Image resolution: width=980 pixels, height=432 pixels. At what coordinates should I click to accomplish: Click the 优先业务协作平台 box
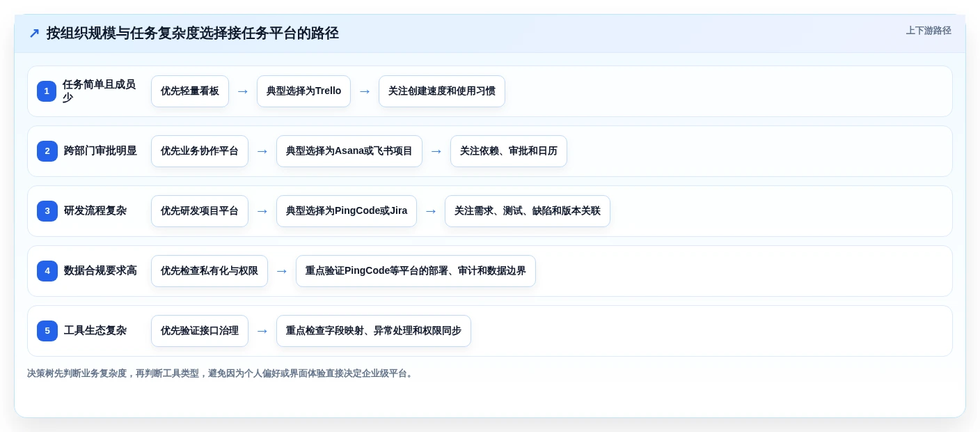pos(200,151)
